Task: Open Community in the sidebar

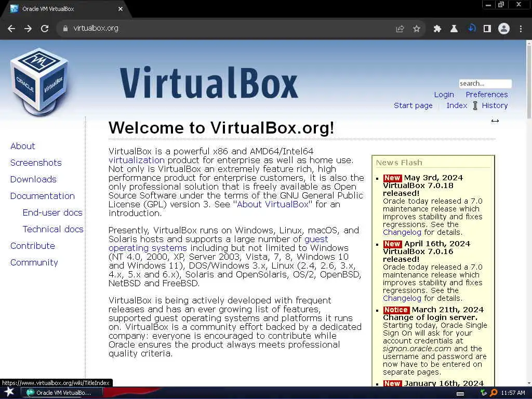Action: pos(34,262)
